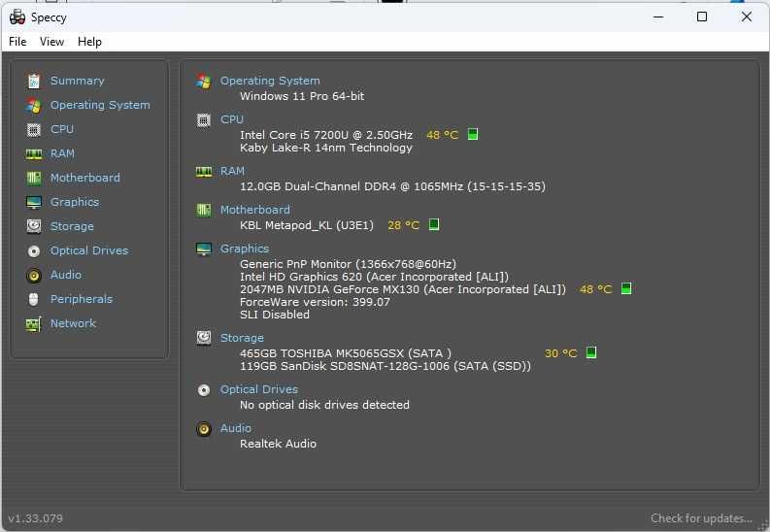Click the Motherboard heading link in summary
The image size is (770, 532).
tap(254, 210)
